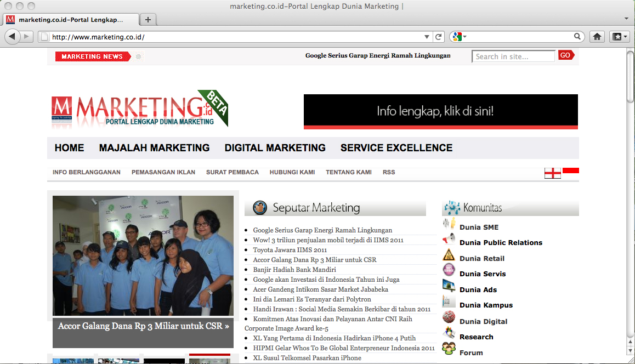Click the scrollbar down arrow
The width and height of the screenshot is (635, 364).
tap(630, 350)
